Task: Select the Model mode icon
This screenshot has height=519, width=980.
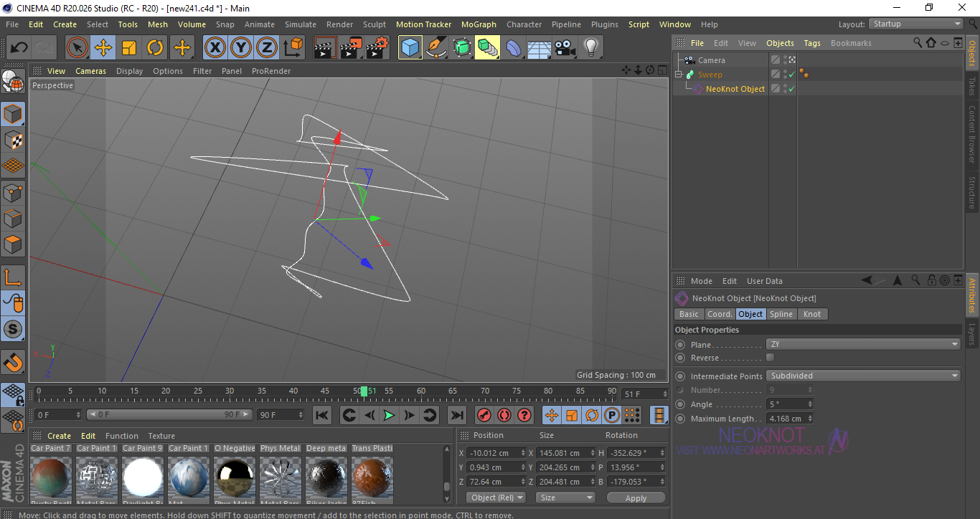Action: click(x=14, y=114)
